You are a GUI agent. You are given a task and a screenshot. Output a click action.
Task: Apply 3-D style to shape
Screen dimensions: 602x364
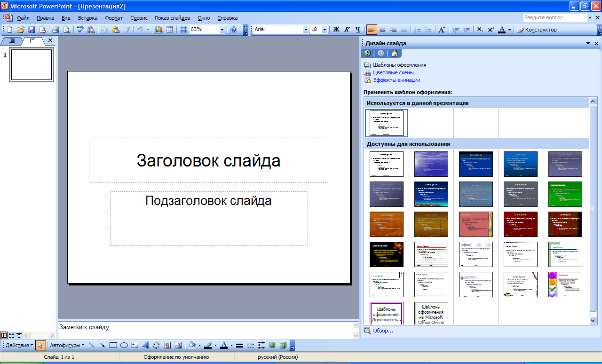pos(283,345)
